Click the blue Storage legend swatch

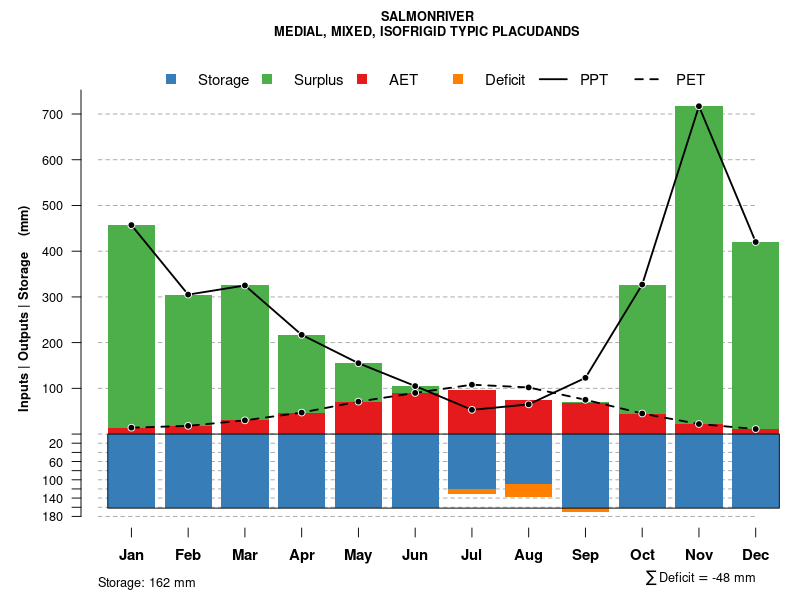(172, 80)
